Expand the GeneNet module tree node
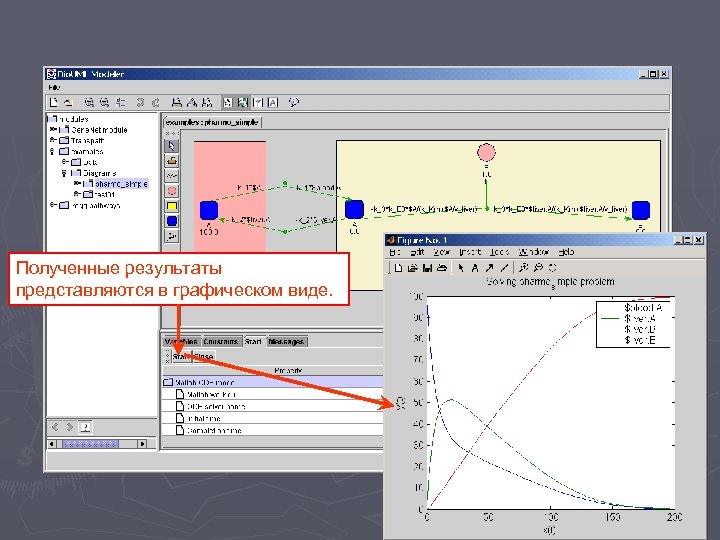 click(53, 129)
